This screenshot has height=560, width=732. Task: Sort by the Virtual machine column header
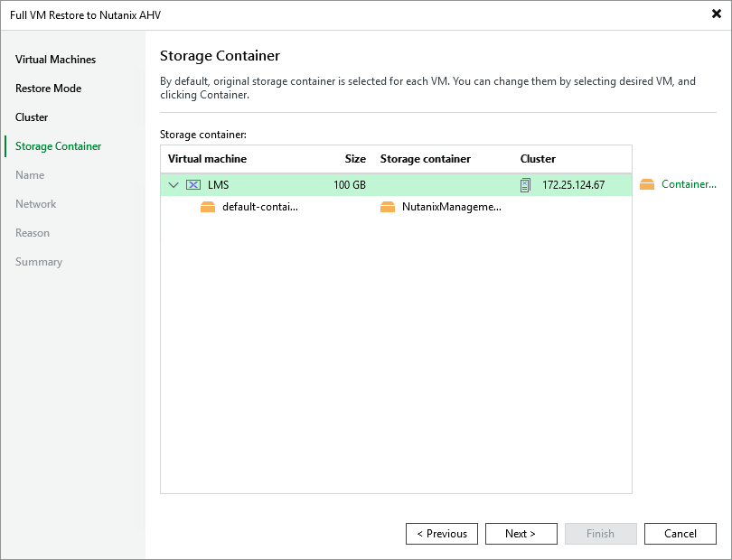pyautogui.click(x=208, y=159)
